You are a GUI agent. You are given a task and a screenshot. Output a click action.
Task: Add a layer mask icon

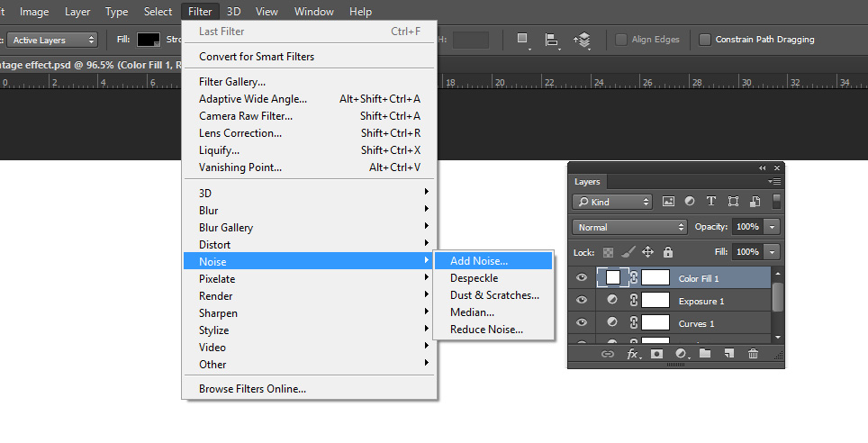657,354
